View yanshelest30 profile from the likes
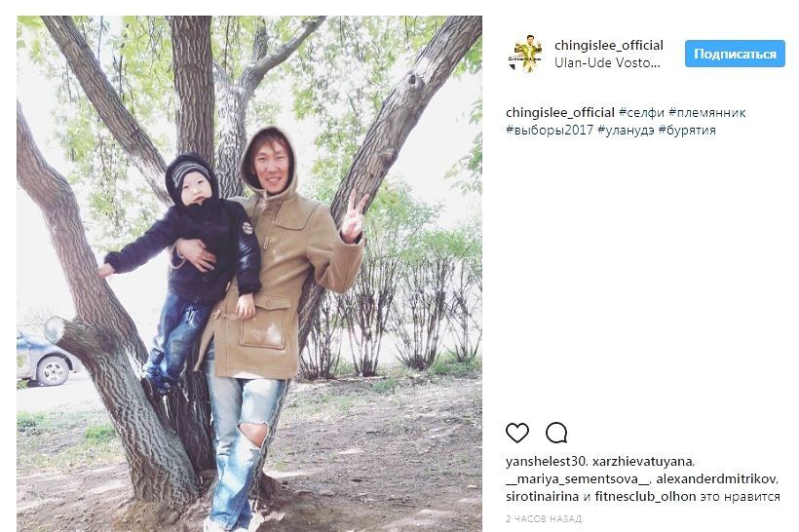The height and width of the screenshot is (532, 799). 546,462
